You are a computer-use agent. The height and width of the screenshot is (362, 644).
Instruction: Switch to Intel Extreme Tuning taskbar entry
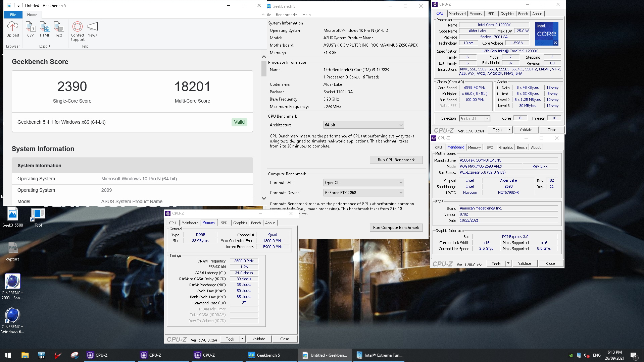tap(379, 355)
